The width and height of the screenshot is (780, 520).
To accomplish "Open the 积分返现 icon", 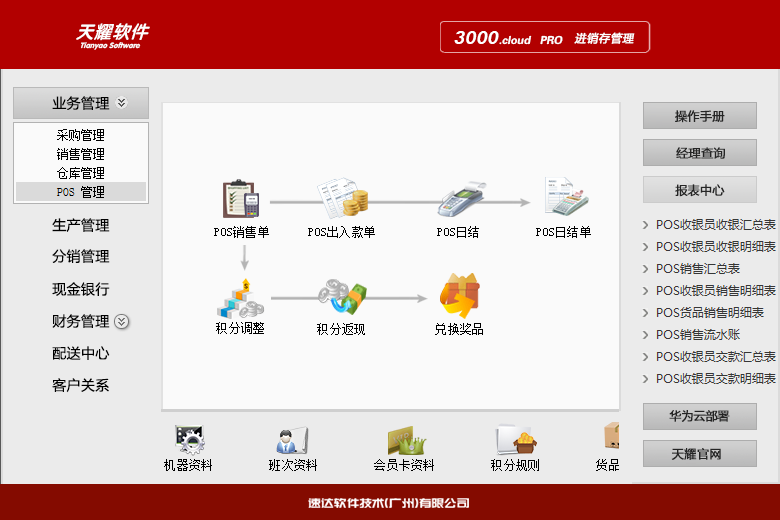I will click(x=342, y=297).
